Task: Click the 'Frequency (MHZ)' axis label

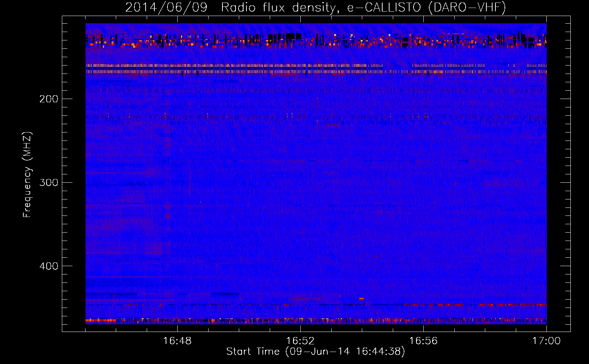Action: pyautogui.click(x=27, y=175)
